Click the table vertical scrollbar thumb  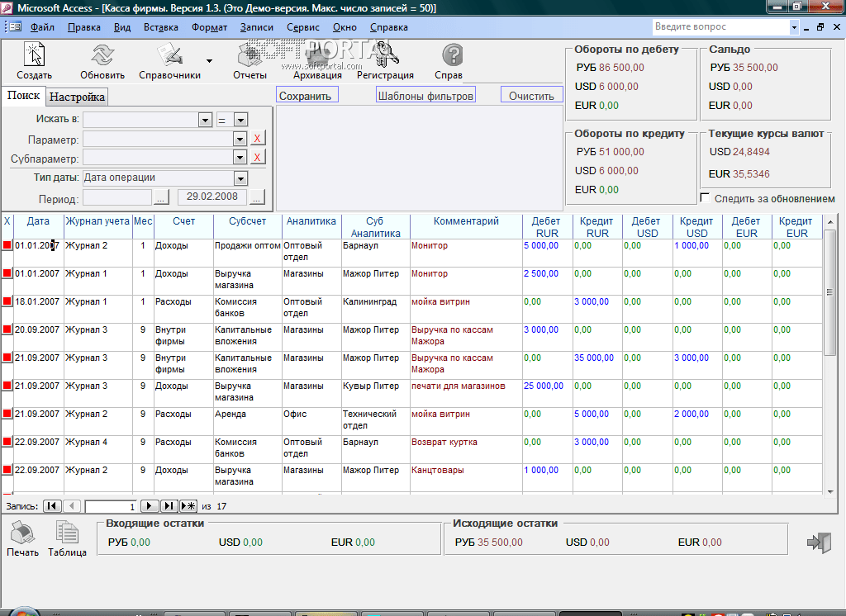point(830,292)
